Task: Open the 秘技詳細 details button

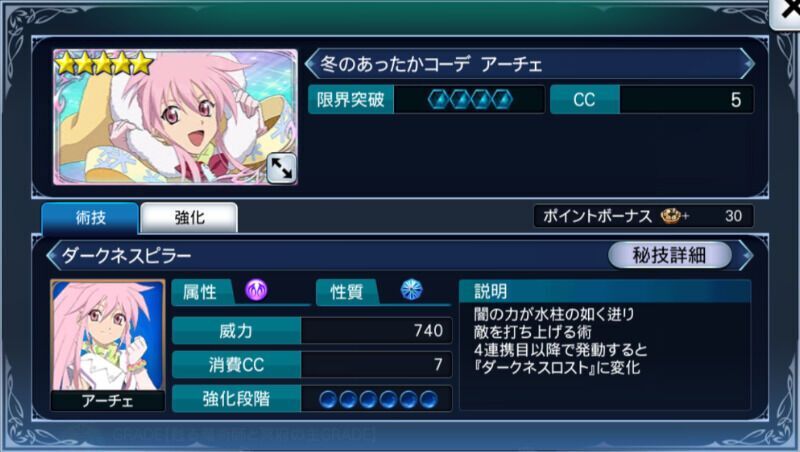Action: pos(669,255)
